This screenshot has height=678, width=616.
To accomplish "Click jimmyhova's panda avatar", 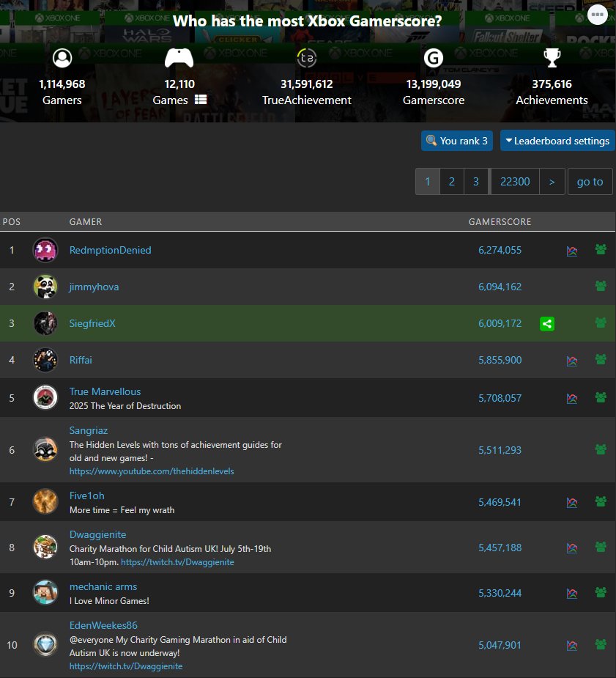I will click(x=45, y=287).
